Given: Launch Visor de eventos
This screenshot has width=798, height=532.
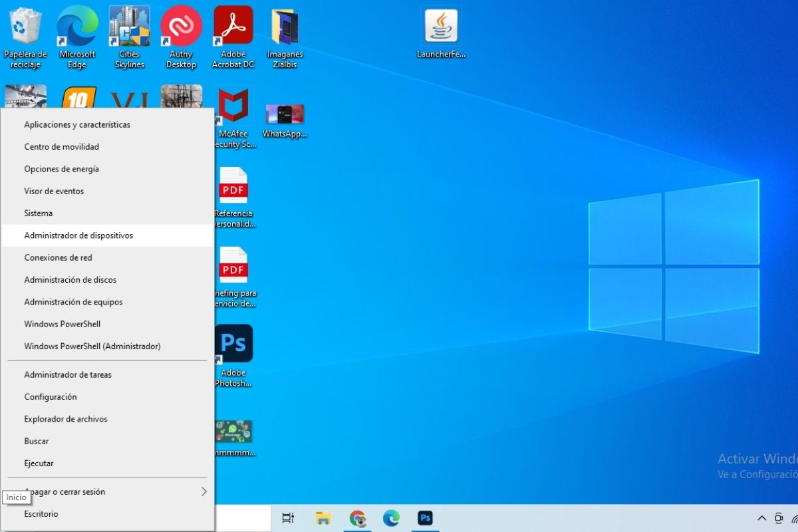Looking at the screenshot, I should (108, 191).
